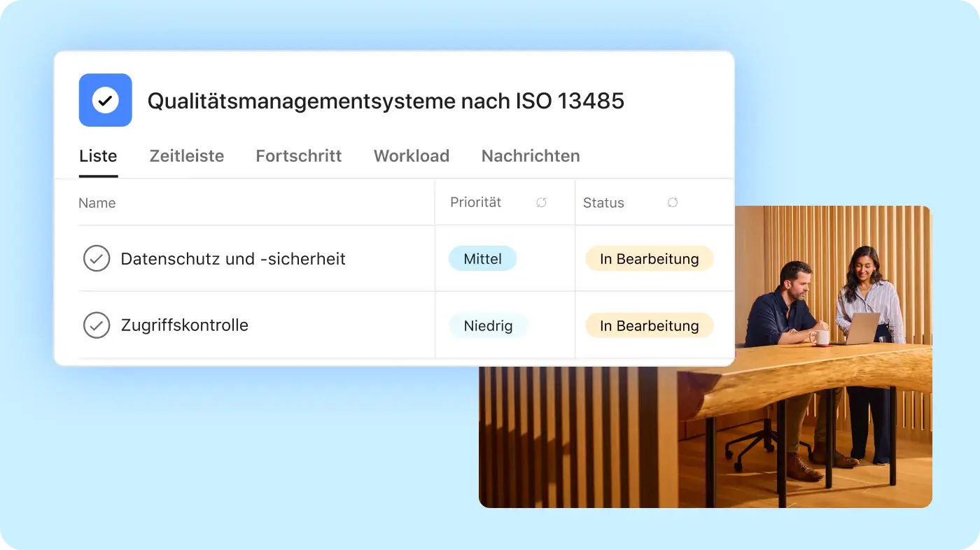Screen dimensions: 980x550
Task: Open the Nachrichten tab
Action: coord(531,156)
